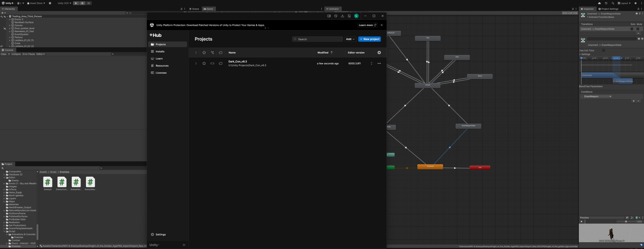This screenshot has height=249, width=644.
Task: Click the Learn more link in banner
Action: point(367,25)
